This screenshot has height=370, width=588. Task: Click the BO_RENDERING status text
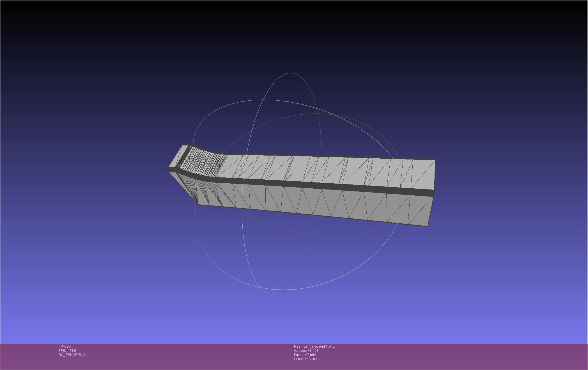coord(72,355)
